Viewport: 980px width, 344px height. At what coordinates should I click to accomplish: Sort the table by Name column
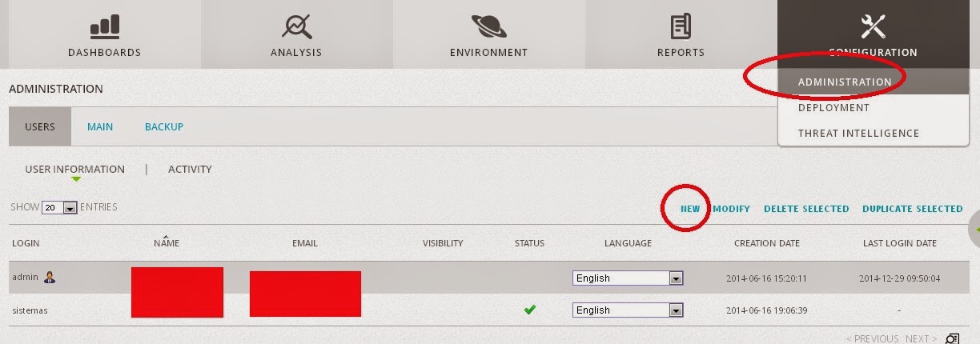[167, 242]
